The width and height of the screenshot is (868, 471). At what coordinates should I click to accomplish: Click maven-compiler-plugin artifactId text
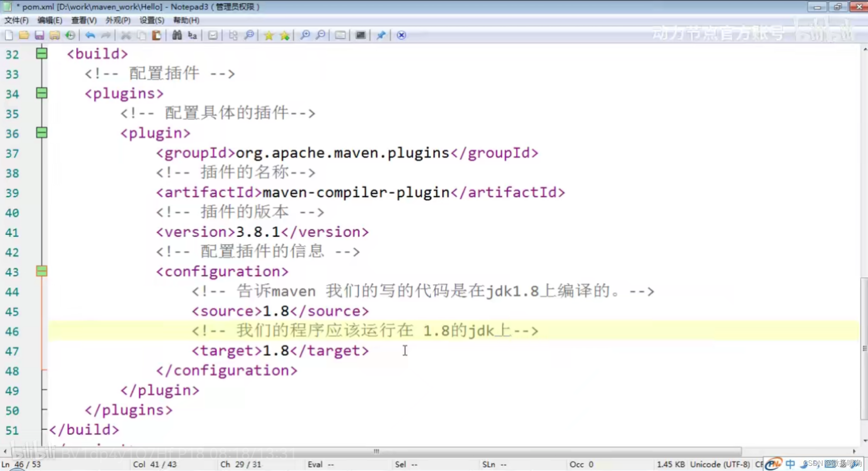356,192
